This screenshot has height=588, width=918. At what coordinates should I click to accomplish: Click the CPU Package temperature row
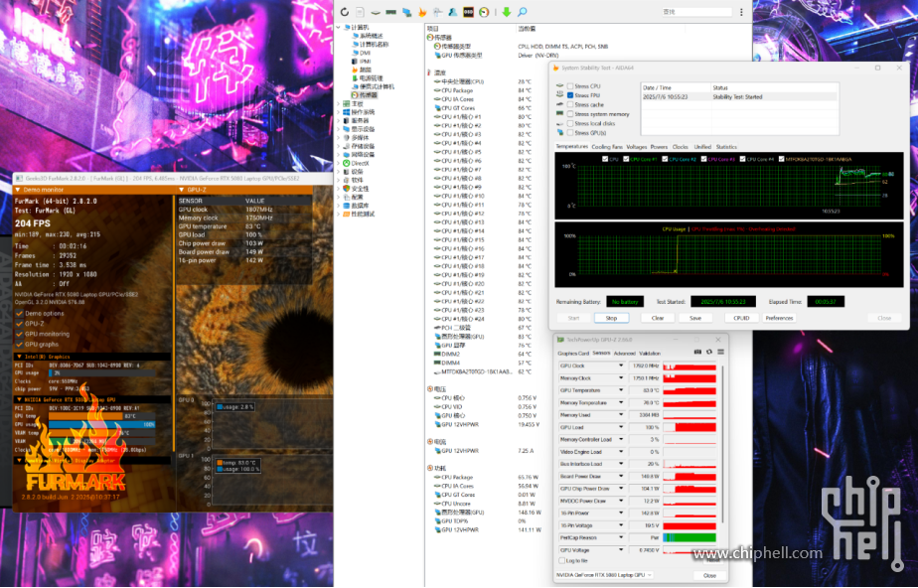(483, 90)
